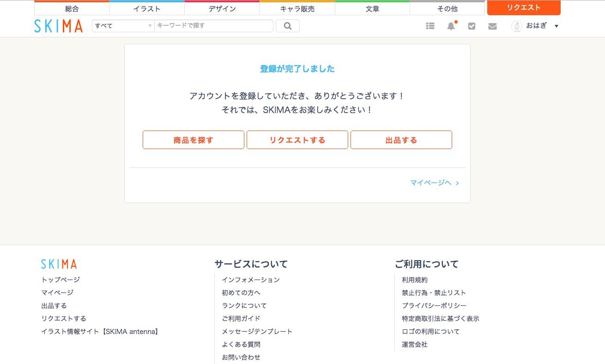Click the サービスについて footer heading
This screenshot has height=364, width=605.
(x=251, y=264)
